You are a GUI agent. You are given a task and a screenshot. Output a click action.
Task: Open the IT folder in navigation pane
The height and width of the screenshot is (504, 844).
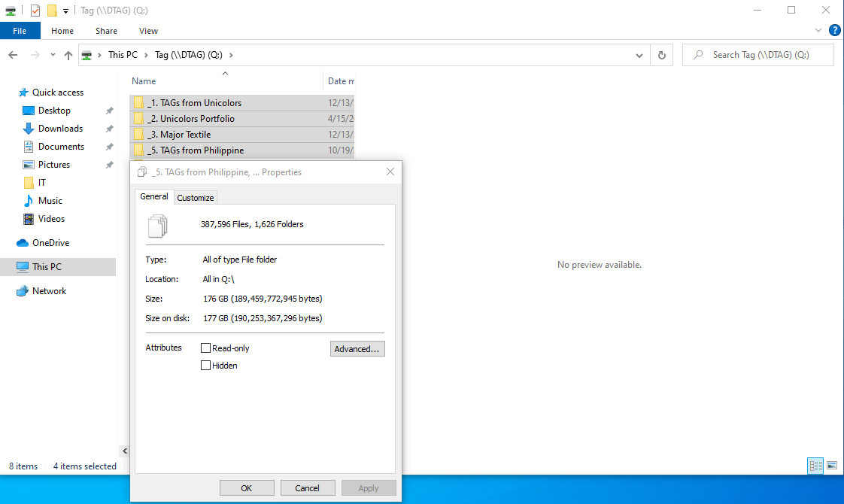point(41,183)
